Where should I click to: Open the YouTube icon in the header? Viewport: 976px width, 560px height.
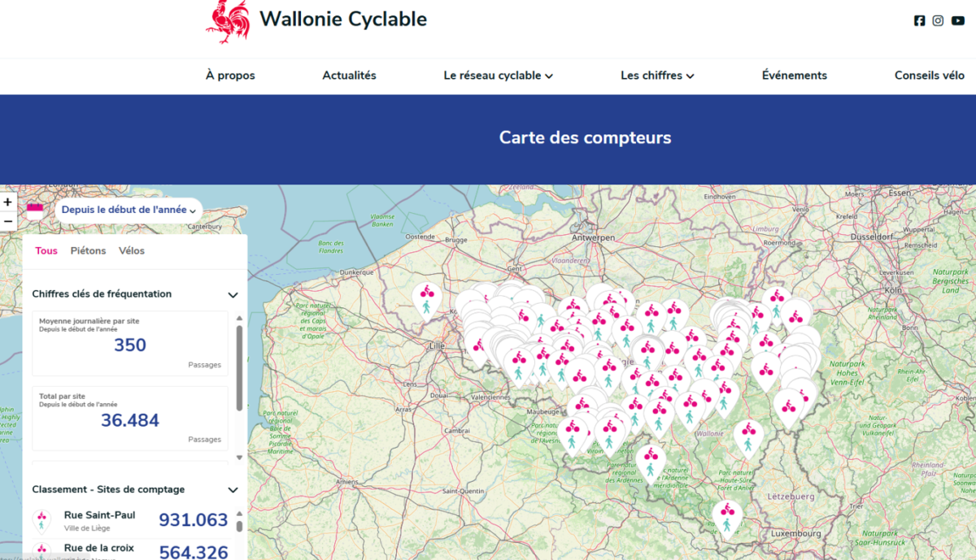pyautogui.click(x=957, y=20)
